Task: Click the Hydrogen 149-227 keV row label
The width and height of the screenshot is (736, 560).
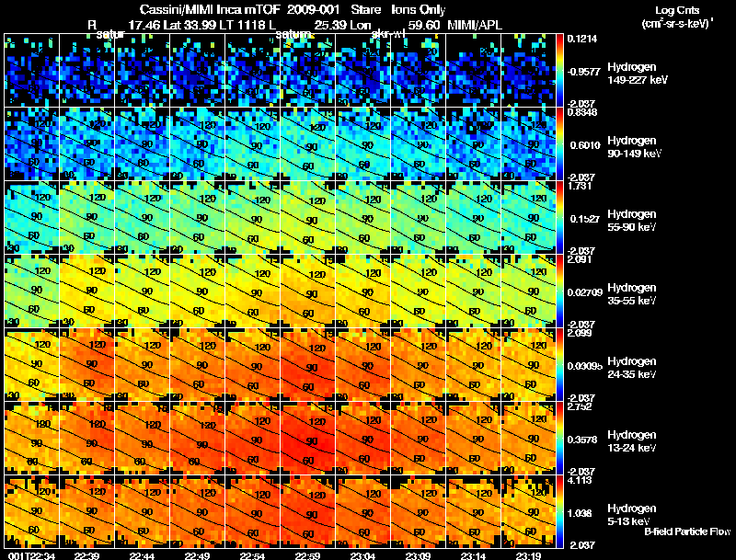Action: 637,74
